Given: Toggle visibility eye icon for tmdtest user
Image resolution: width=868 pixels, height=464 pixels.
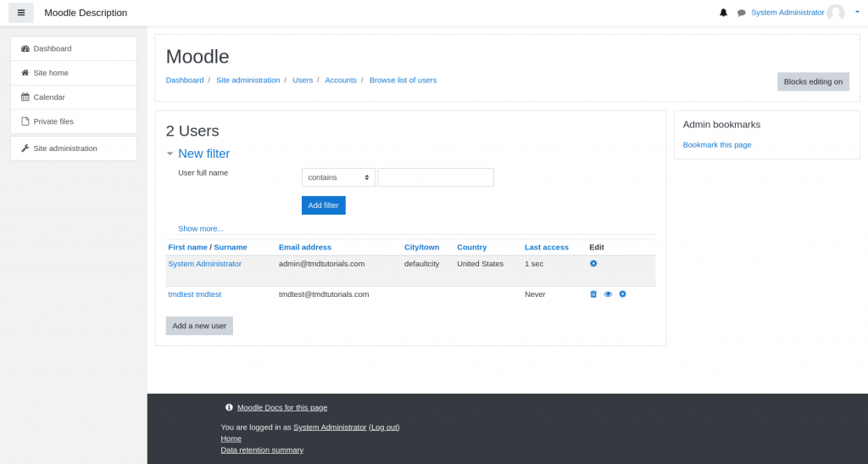Looking at the screenshot, I should click(608, 294).
